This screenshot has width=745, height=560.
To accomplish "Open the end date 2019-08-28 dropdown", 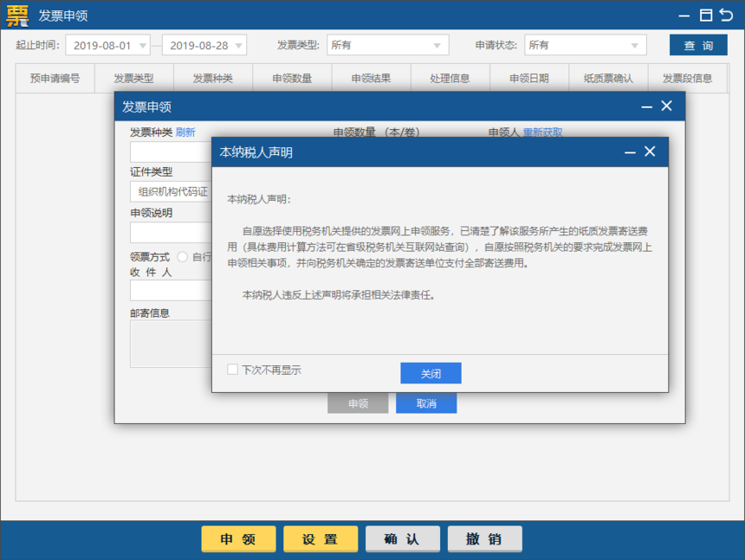I will click(x=238, y=45).
